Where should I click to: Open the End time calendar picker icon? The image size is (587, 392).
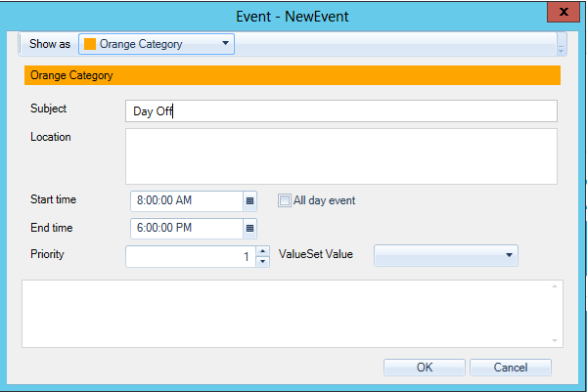pos(249,228)
